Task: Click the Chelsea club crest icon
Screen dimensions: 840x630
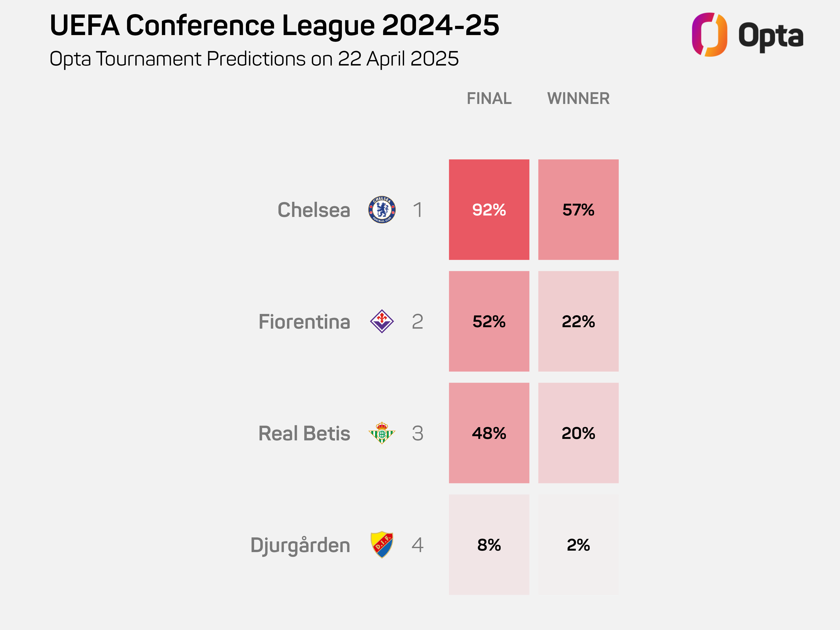Action: (382, 210)
